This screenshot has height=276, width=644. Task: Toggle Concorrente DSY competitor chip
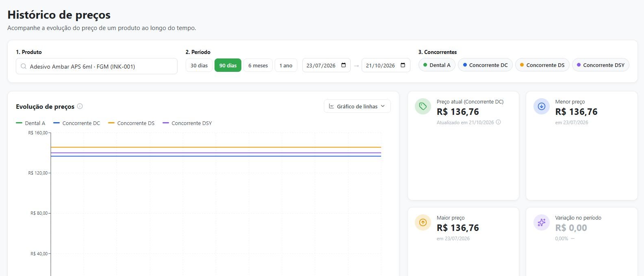(x=601, y=65)
